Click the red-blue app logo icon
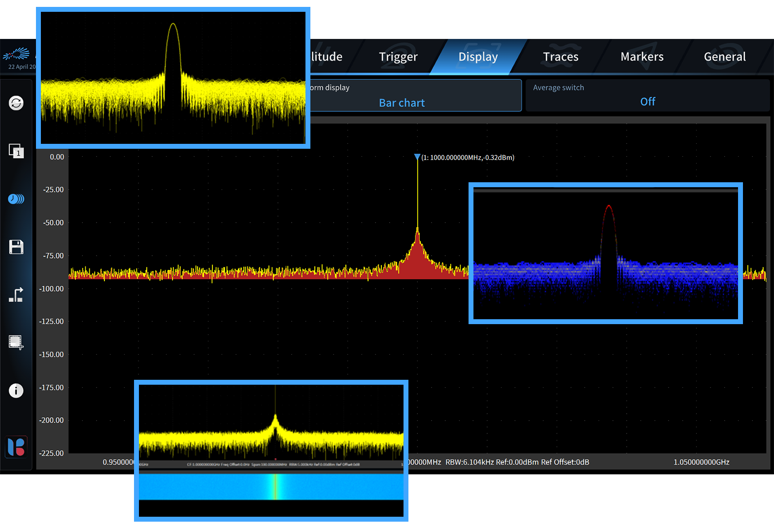Viewport: 774px width, 532px height. click(16, 447)
